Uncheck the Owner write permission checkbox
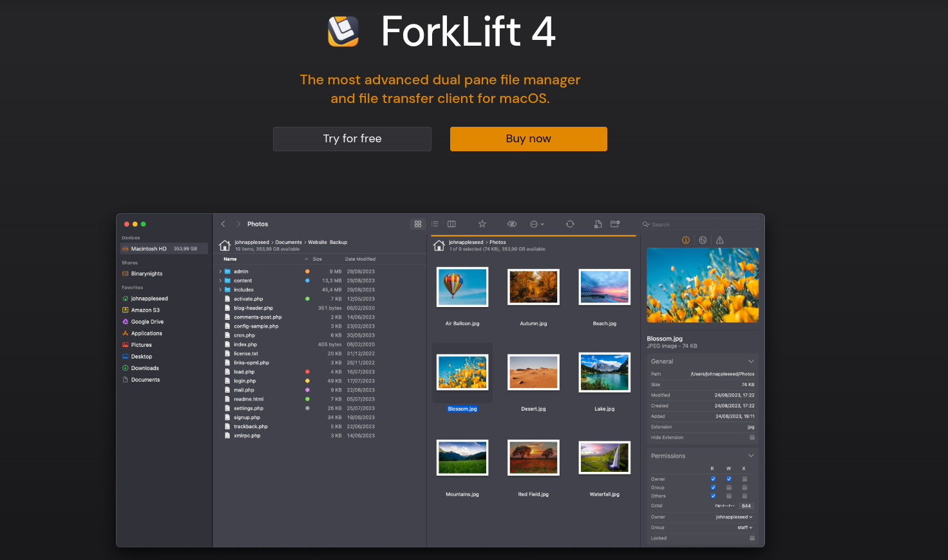Viewport: 948px width, 560px height. [x=729, y=479]
